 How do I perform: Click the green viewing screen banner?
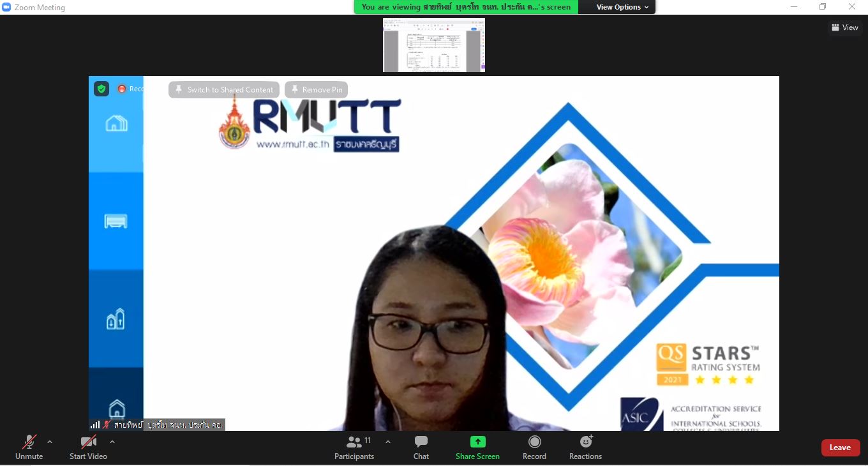click(x=467, y=7)
